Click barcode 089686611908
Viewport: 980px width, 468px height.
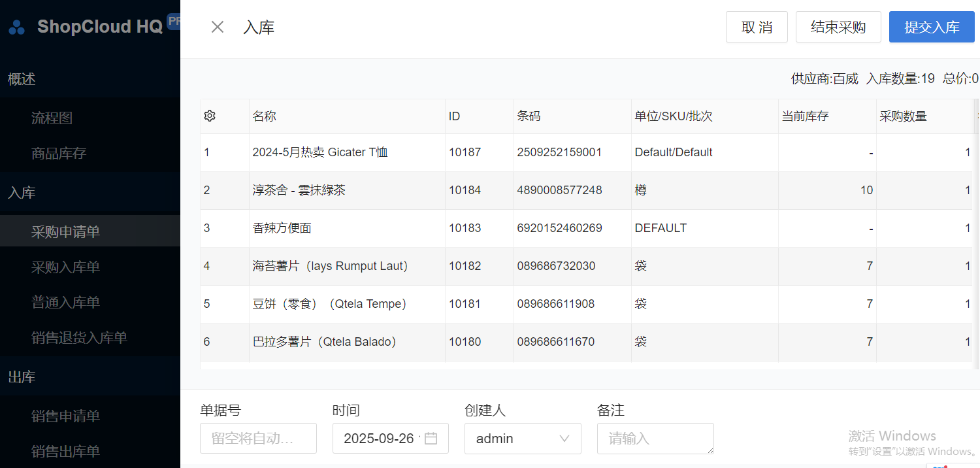point(557,304)
